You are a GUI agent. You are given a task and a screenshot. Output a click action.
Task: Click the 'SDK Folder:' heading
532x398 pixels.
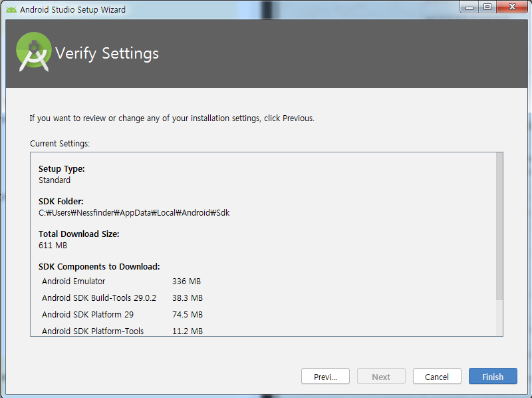[61, 202]
